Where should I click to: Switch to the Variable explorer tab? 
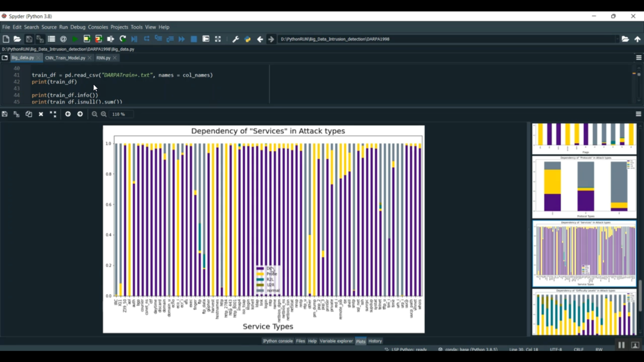(x=336, y=341)
